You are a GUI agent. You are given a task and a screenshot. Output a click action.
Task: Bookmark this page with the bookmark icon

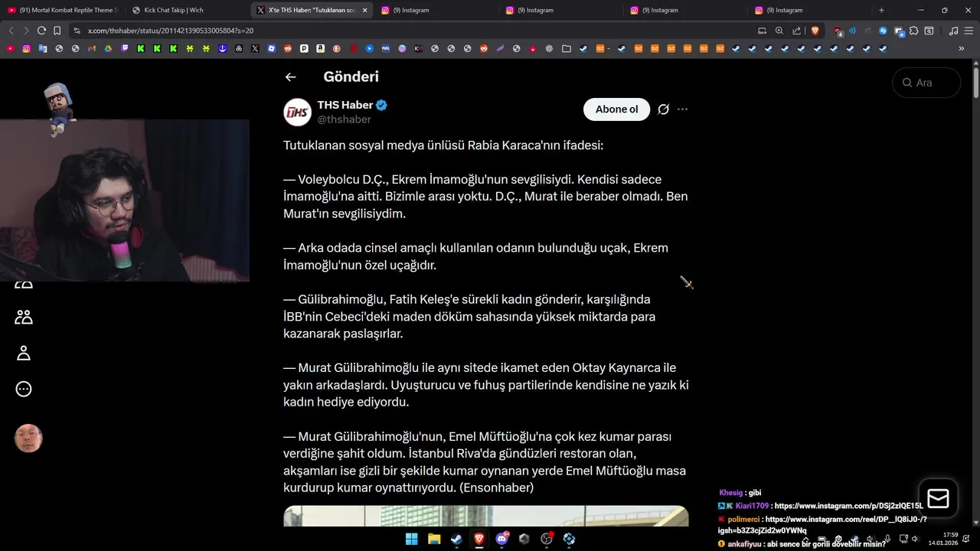[57, 31]
